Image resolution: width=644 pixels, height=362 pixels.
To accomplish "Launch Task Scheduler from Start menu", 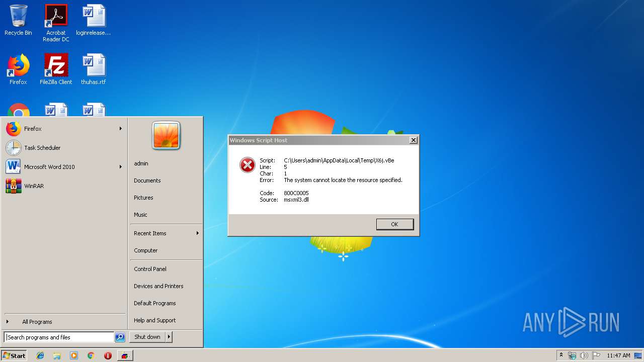I will (x=63, y=148).
